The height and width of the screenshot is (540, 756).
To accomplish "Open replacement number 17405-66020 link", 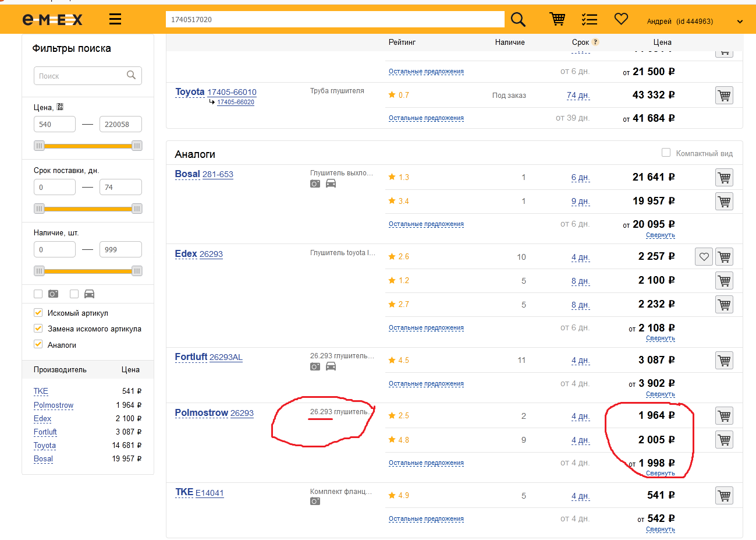I will tap(236, 102).
